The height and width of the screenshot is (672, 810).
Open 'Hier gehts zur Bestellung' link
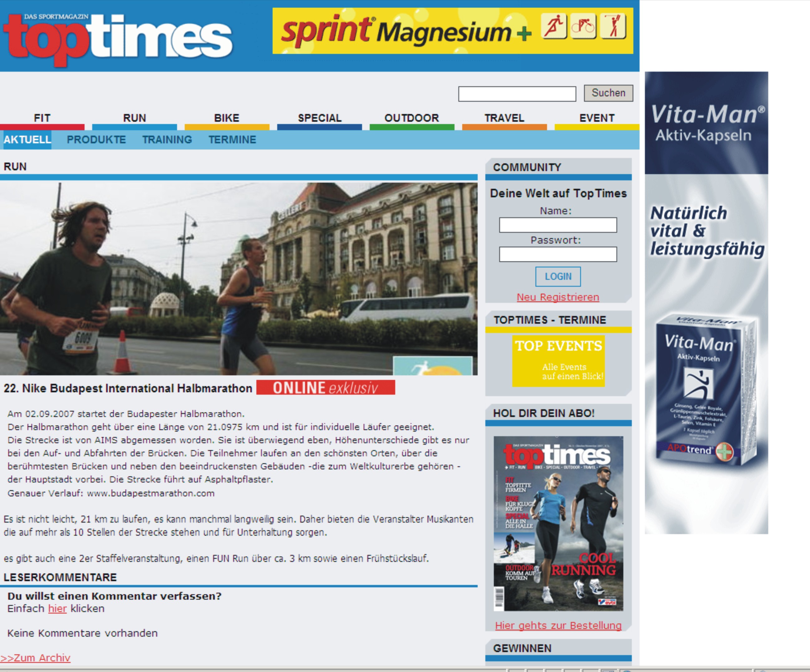(x=558, y=626)
